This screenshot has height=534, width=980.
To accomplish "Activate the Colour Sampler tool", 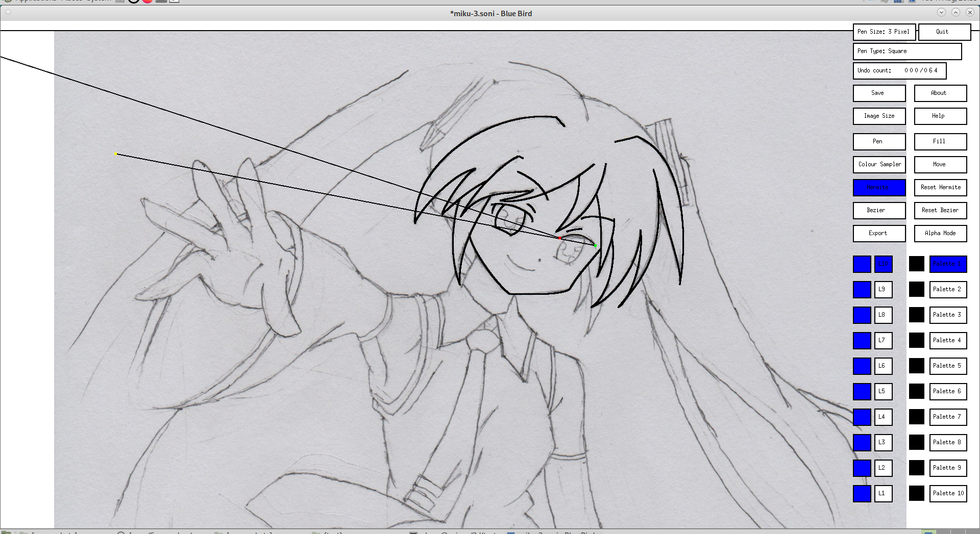I will 879,164.
